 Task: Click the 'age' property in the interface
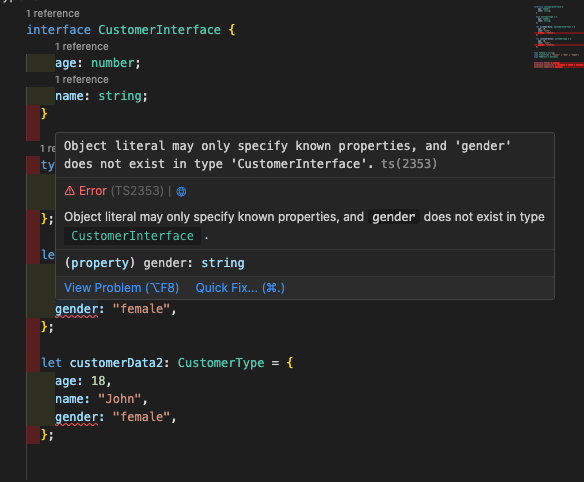pyautogui.click(x=66, y=63)
